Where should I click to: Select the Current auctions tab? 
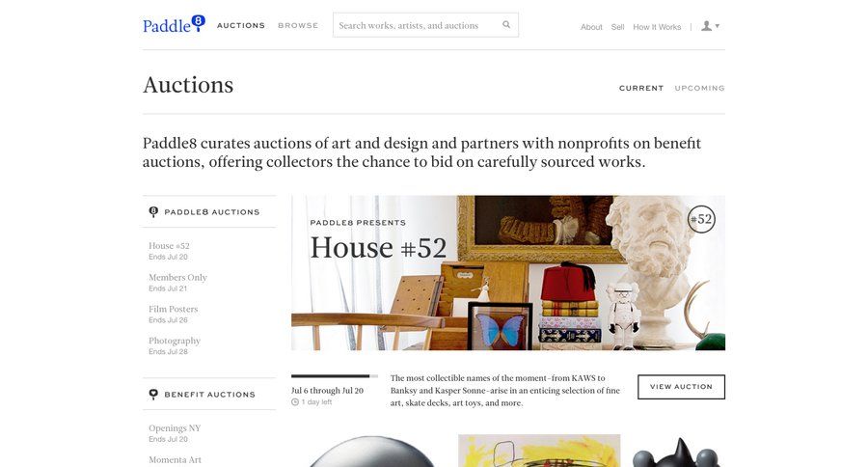click(x=641, y=88)
